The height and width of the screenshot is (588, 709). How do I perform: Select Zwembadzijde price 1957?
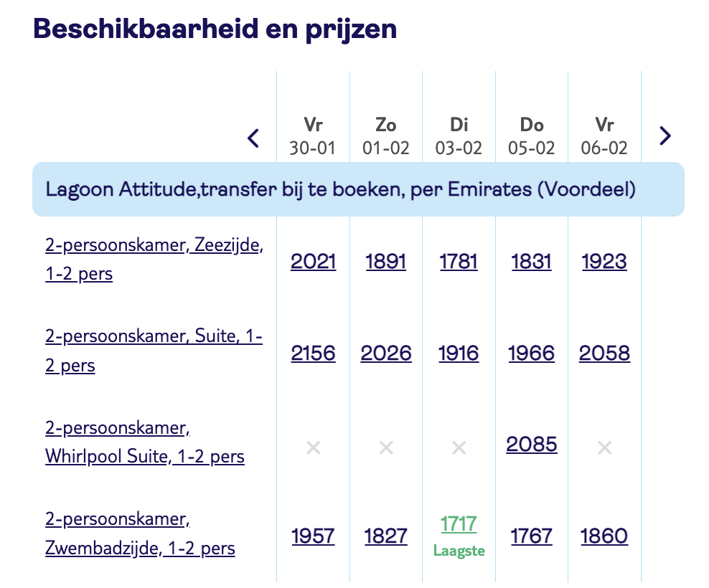tap(314, 536)
